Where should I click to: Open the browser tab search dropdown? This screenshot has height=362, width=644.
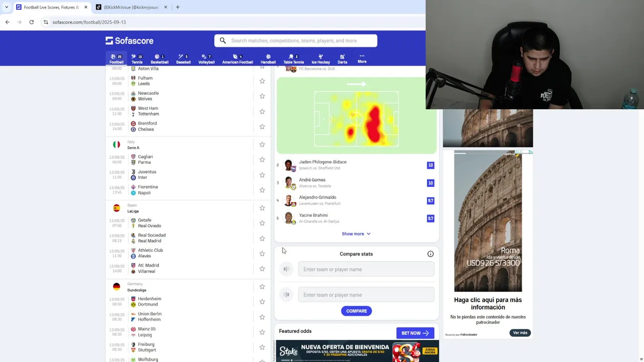(x=7, y=7)
